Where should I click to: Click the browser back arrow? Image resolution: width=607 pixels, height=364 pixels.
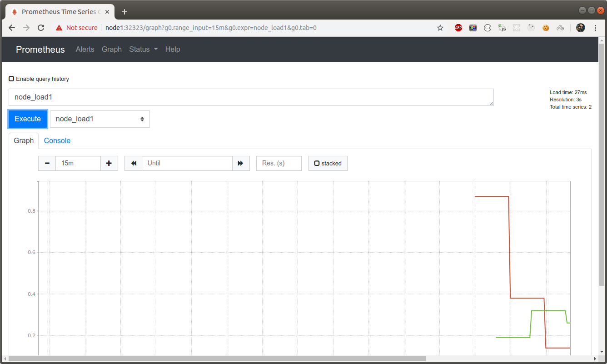(x=12, y=28)
